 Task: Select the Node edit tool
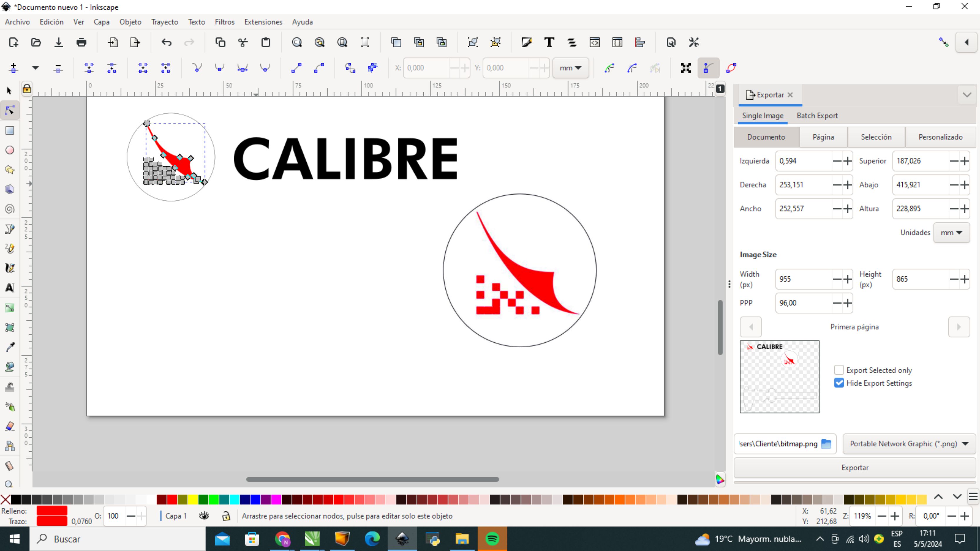point(9,110)
